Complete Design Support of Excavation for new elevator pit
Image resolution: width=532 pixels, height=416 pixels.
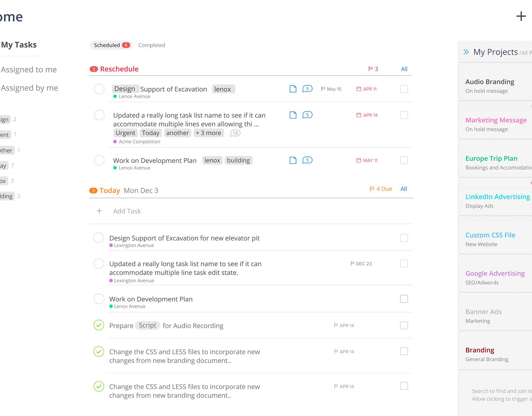pos(99,238)
